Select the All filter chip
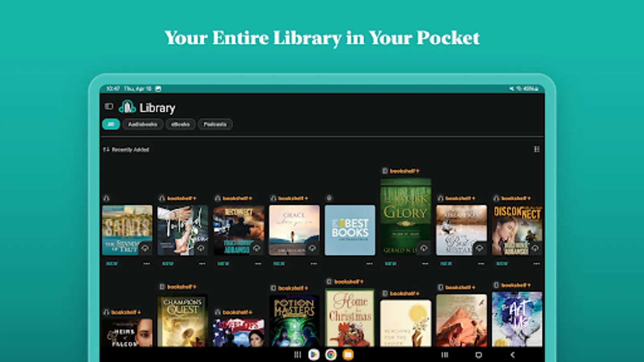Screen dimensions: 644x362 [111, 124]
